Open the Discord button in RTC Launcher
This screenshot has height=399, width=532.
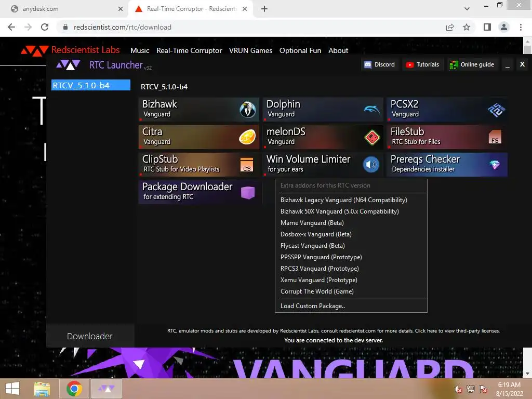pos(380,64)
